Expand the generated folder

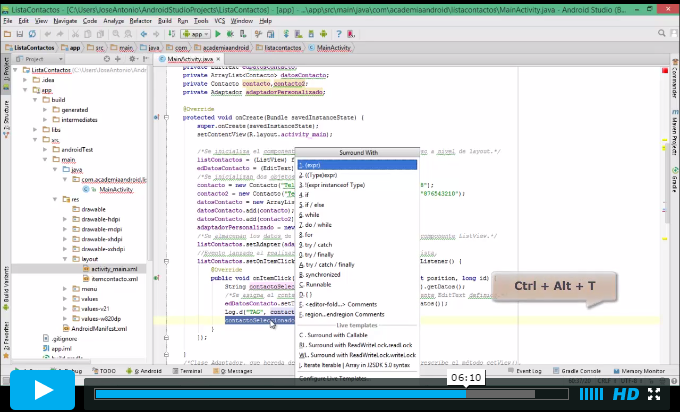point(45,110)
